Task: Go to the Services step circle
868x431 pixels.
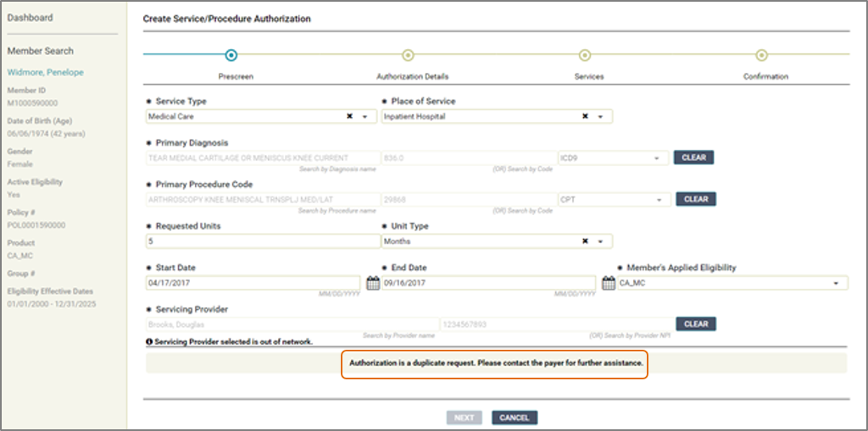Action: coord(584,55)
